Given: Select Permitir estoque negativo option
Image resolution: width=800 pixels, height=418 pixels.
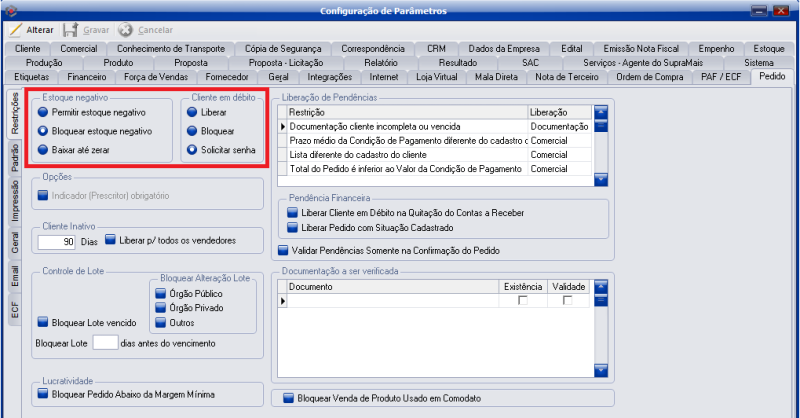Looking at the screenshot, I should (43, 113).
